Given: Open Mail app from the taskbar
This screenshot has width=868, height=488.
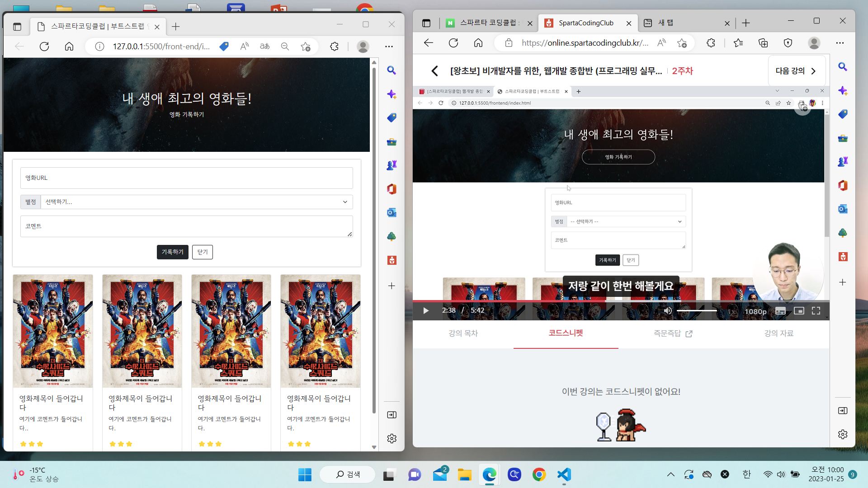Looking at the screenshot, I should click(440, 474).
